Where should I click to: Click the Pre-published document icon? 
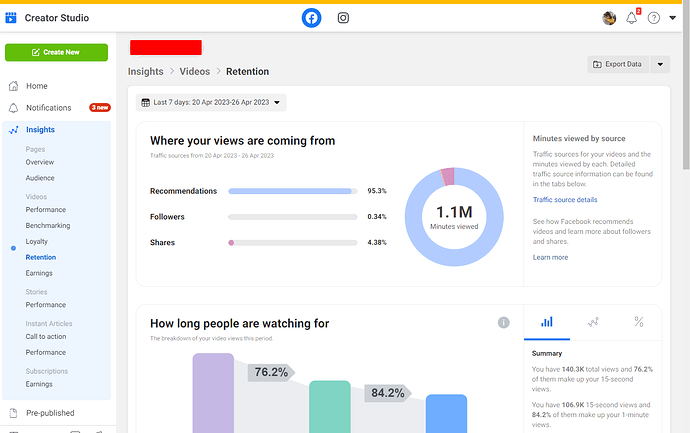click(14, 413)
